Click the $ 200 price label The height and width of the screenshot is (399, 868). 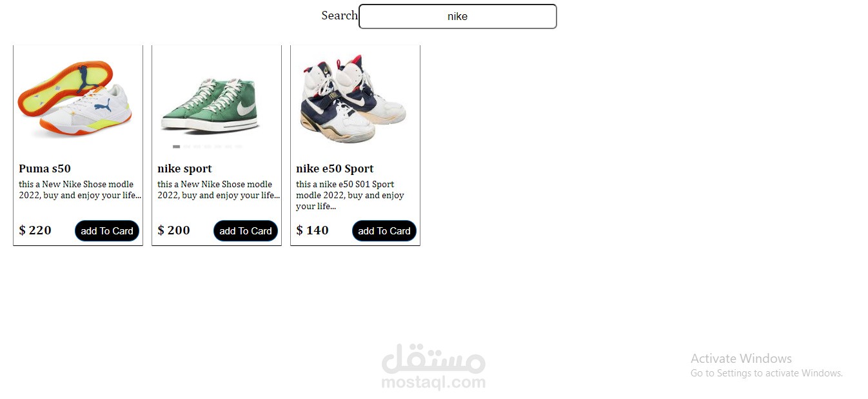coord(173,230)
